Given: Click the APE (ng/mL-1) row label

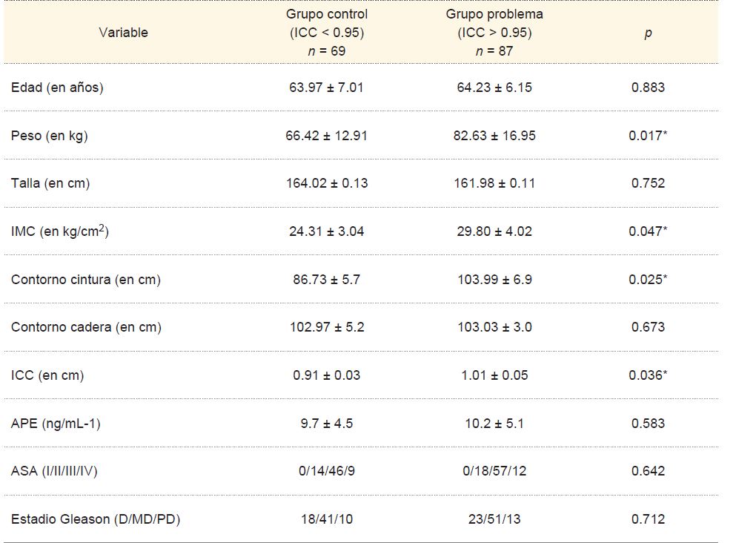Looking at the screenshot, I should [x=56, y=424].
